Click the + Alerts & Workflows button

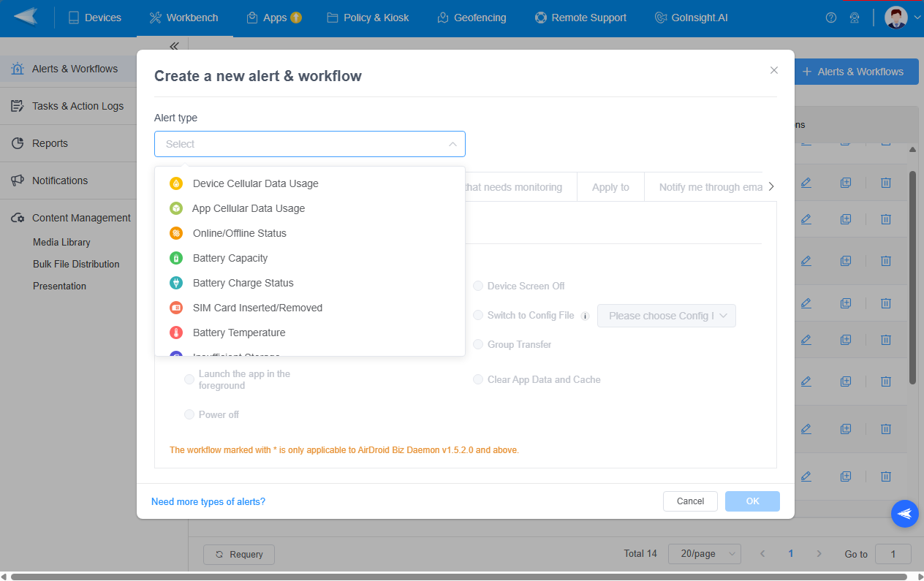point(855,72)
